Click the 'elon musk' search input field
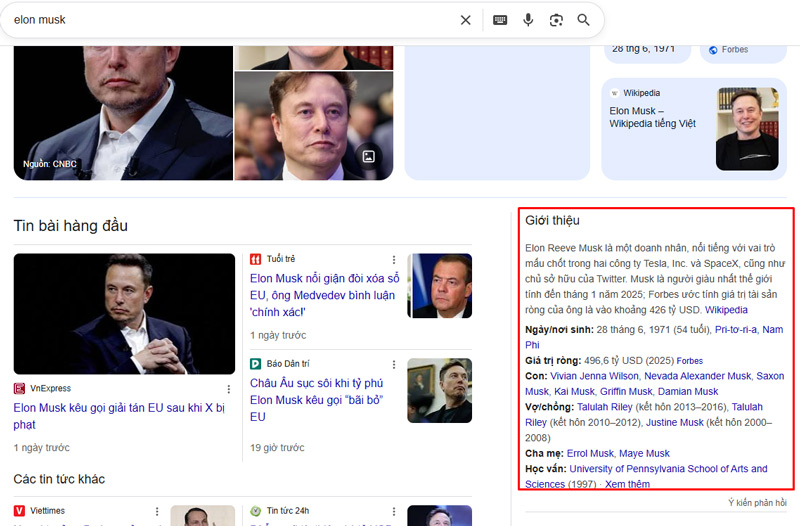800x526 pixels. (x=230, y=20)
